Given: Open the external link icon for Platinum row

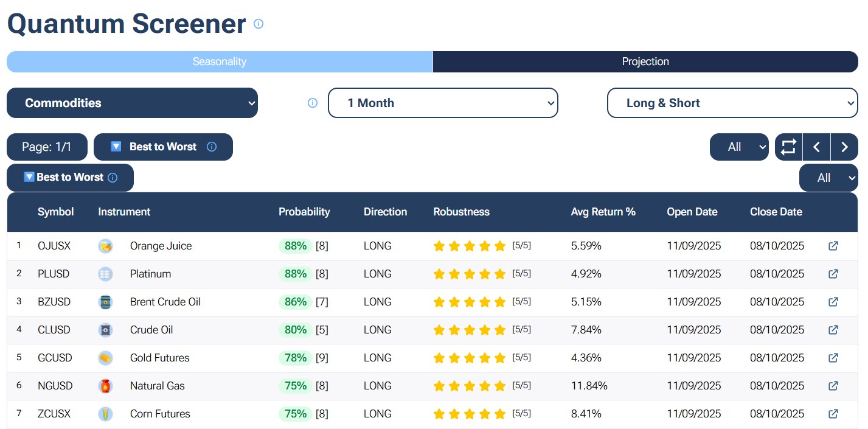Looking at the screenshot, I should click(x=833, y=274).
